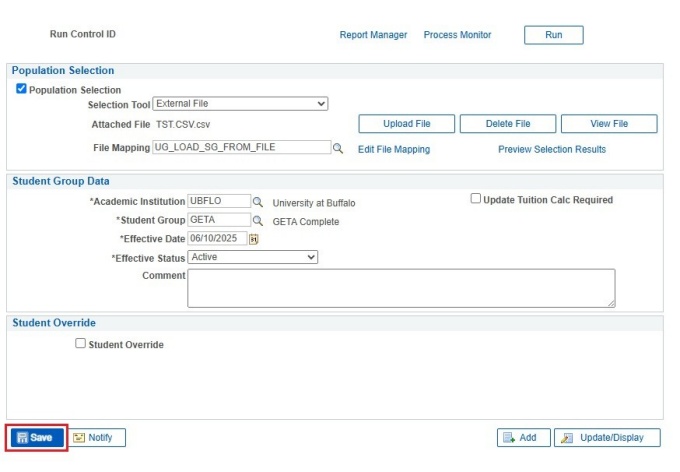The height and width of the screenshot is (472, 680).
Task: Click the Run button
Action: click(x=553, y=35)
